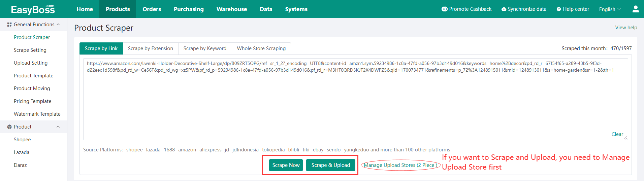Click the Product cube icon in sidebar
Screen dimensions: 644x181
tap(9, 127)
